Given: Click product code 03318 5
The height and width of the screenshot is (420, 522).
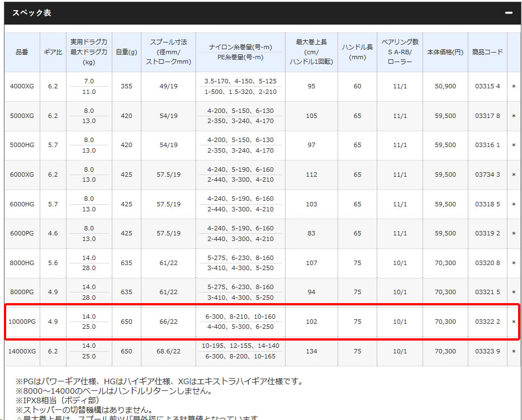Looking at the screenshot, I should pyautogui.click(x=487, y=204).
